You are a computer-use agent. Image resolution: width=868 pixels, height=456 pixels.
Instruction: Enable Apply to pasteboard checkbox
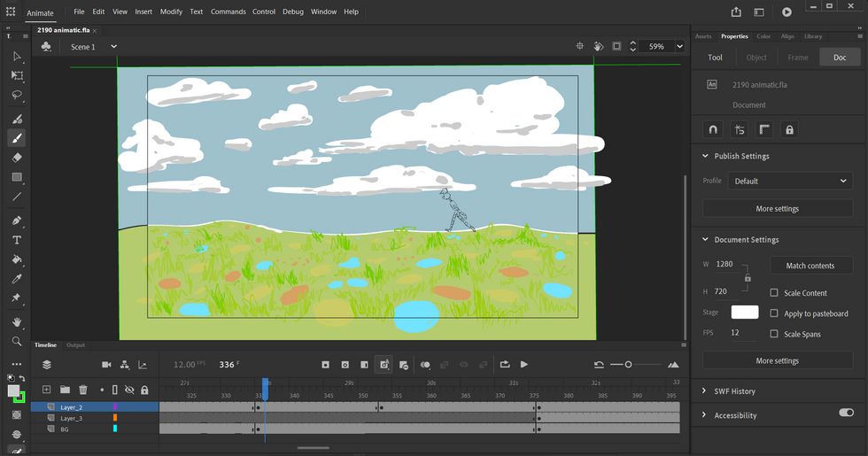(x=774, y=313)
